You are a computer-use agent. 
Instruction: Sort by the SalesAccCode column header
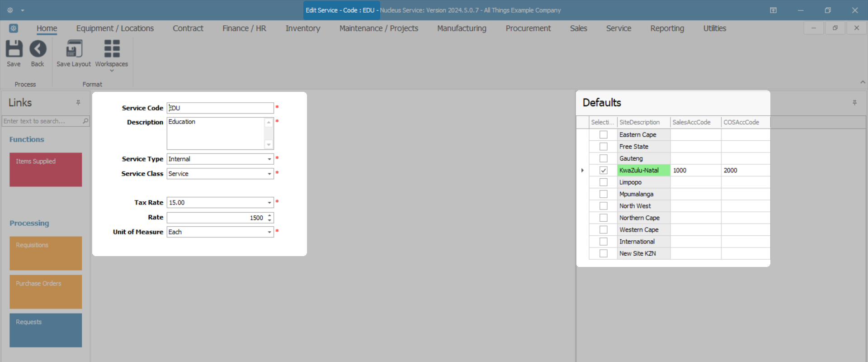point(695,122)
